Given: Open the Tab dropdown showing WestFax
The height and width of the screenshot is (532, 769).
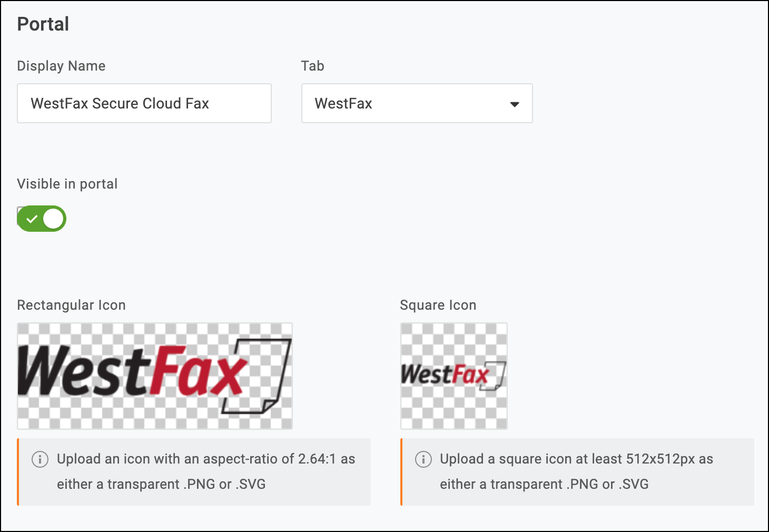Looking at the screenshot, I should click(416, 103).
